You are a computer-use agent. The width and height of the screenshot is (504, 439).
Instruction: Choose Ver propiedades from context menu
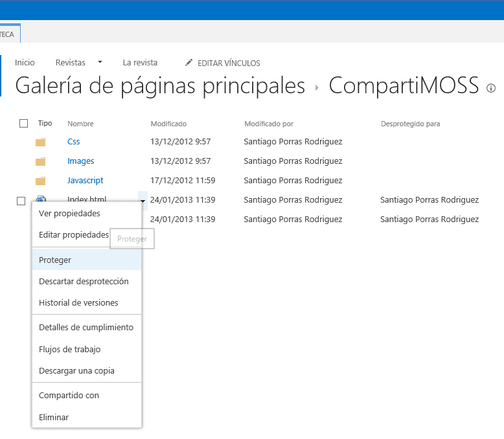pos(87,214)
